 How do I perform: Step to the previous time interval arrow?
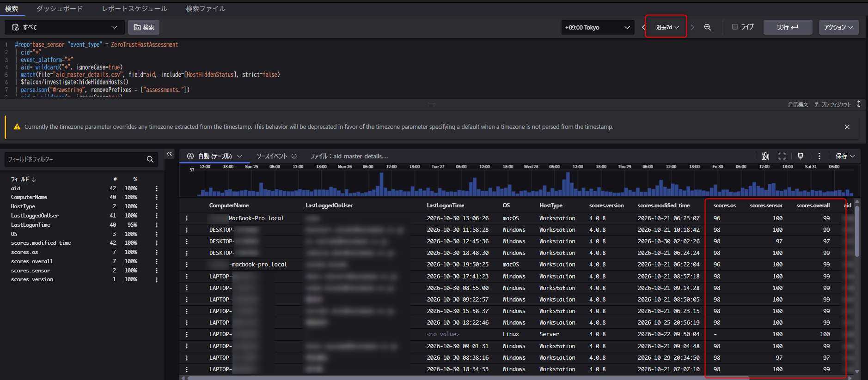point(643,27)
